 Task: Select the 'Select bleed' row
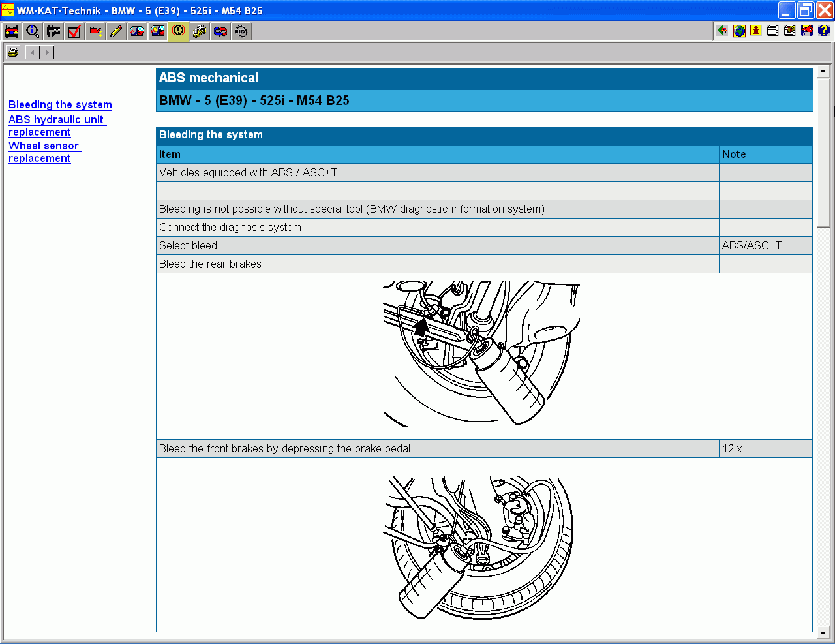coord(484,245)
